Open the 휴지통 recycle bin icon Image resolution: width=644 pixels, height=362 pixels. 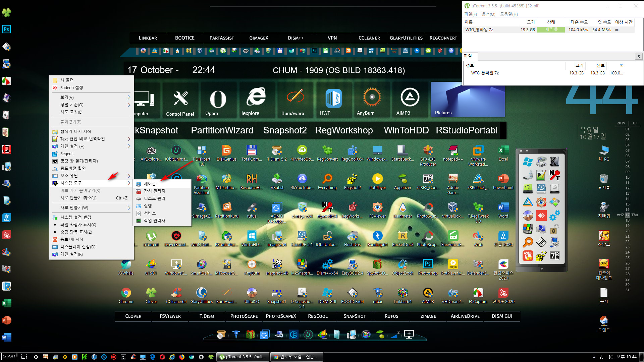tap(604, 181)
